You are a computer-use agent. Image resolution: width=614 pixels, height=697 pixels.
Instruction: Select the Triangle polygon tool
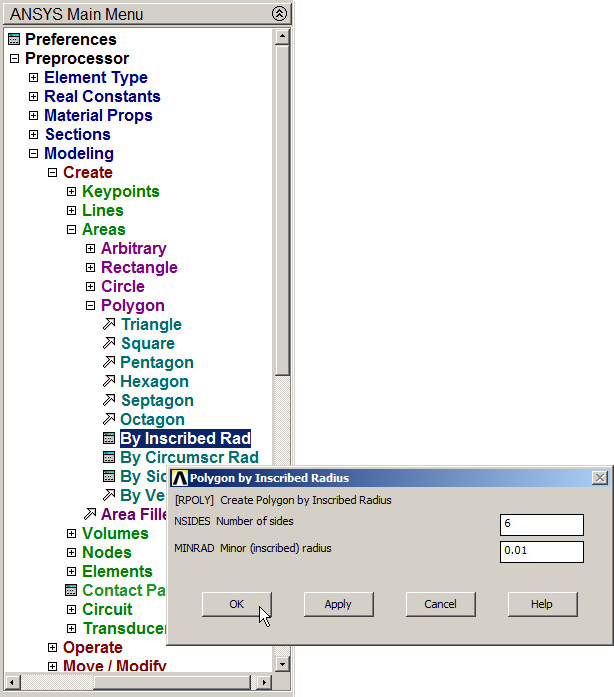pos(150,324)
